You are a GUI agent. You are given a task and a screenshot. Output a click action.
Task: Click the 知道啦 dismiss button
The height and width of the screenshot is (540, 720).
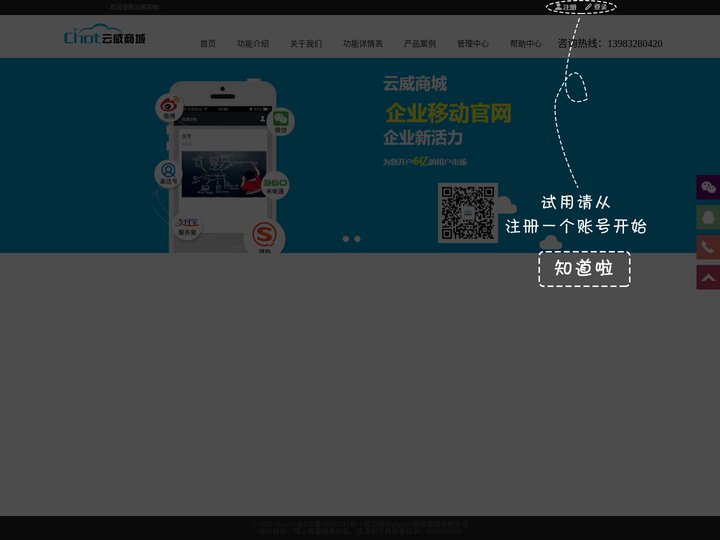[x=584, y=269]
